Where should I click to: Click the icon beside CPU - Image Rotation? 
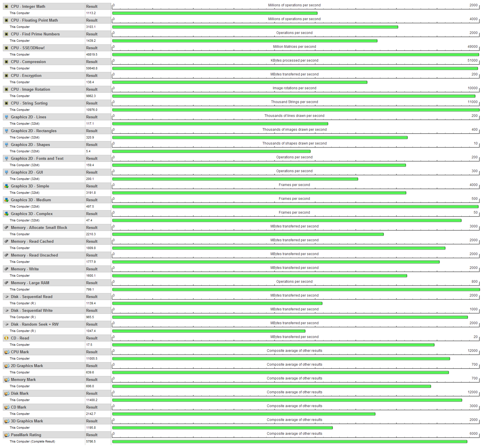(x=6, y=89)
